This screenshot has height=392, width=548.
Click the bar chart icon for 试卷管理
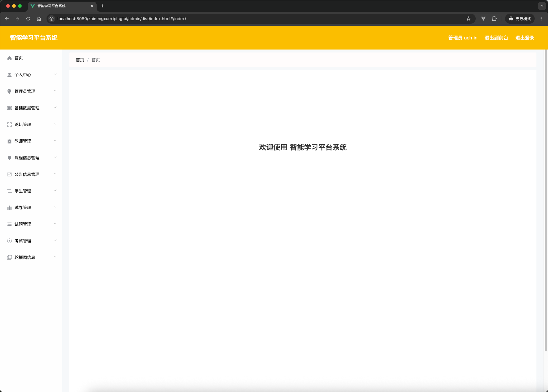point(9,208)
